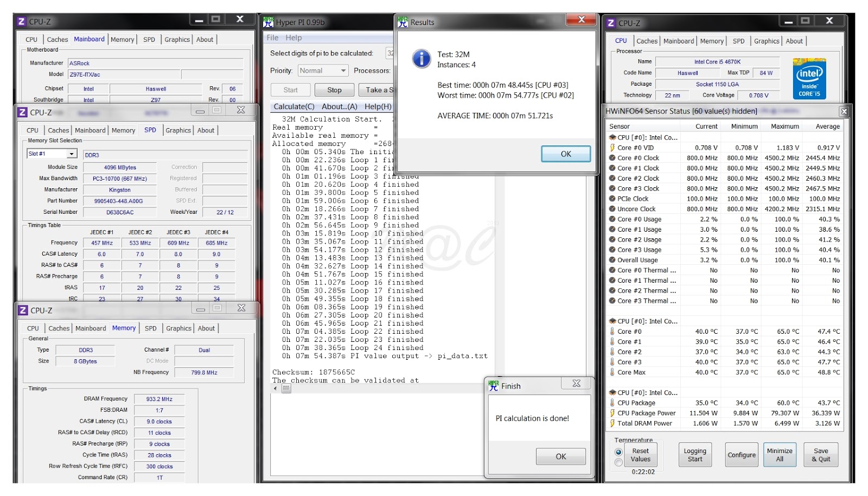
Task: Click the sensor icon beside Core #3 Clock
Action: pyautogui.click(x=612, y=188)
